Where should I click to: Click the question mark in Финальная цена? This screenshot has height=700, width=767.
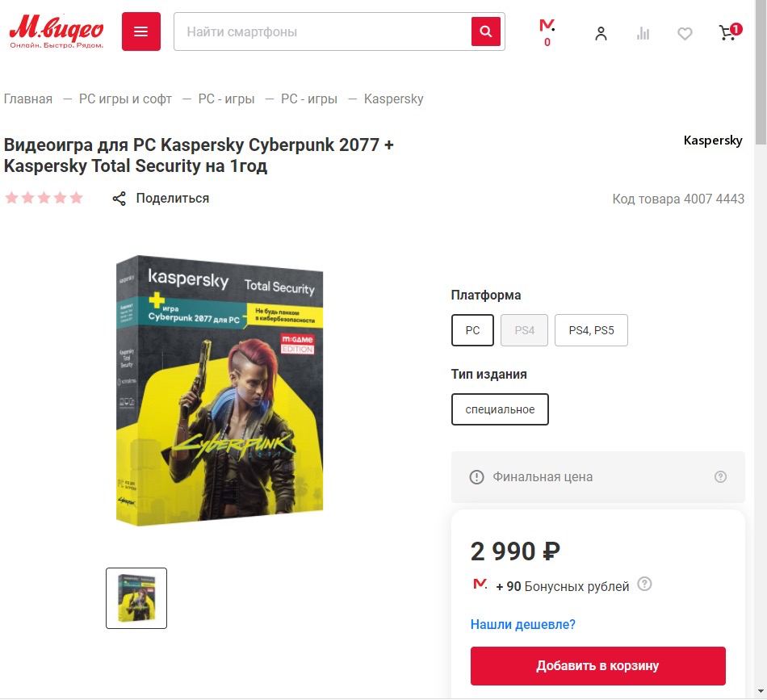click(720, 476)
